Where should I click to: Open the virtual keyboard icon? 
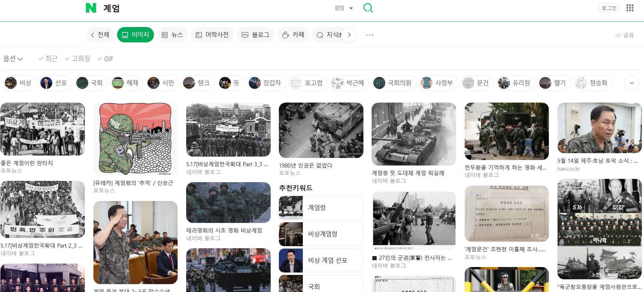coord(339,8)
